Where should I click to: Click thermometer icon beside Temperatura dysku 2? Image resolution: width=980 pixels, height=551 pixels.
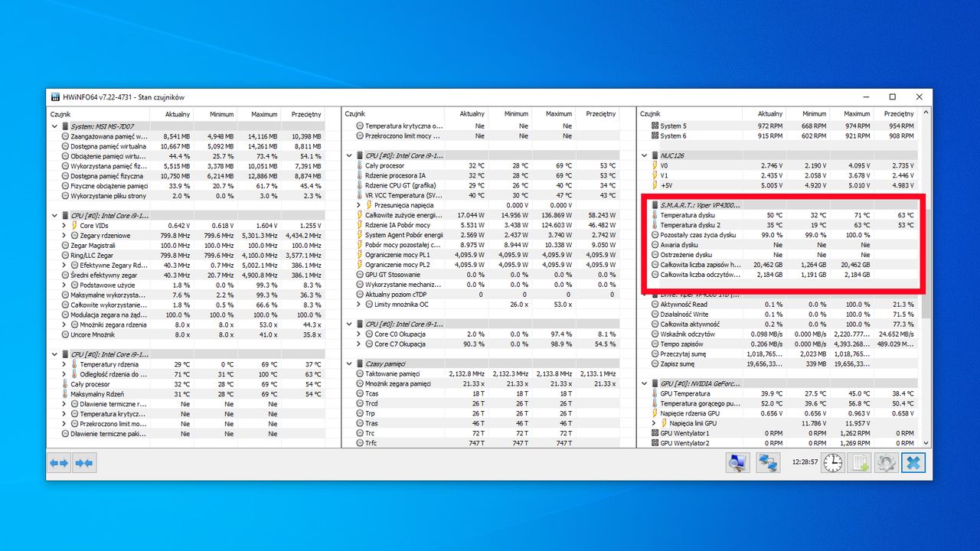coord(655,225)
